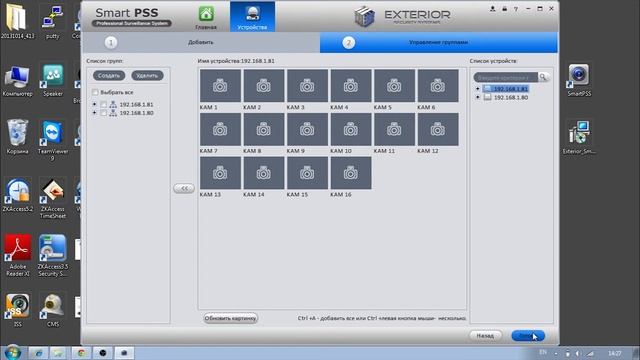The height and width of the screenshot is (360, 640).
Task: Switch to the Устройства tab
Action: 252,17
